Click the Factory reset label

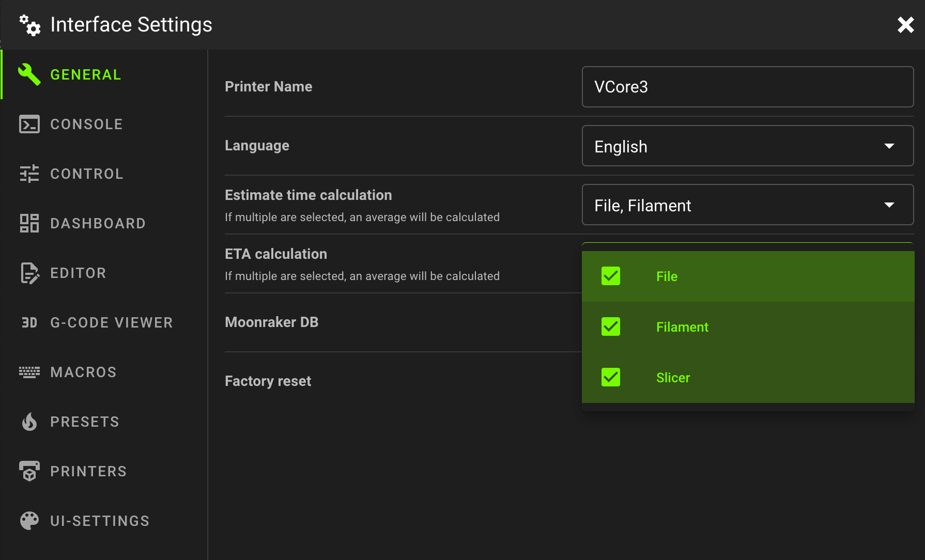coord(268,381)
